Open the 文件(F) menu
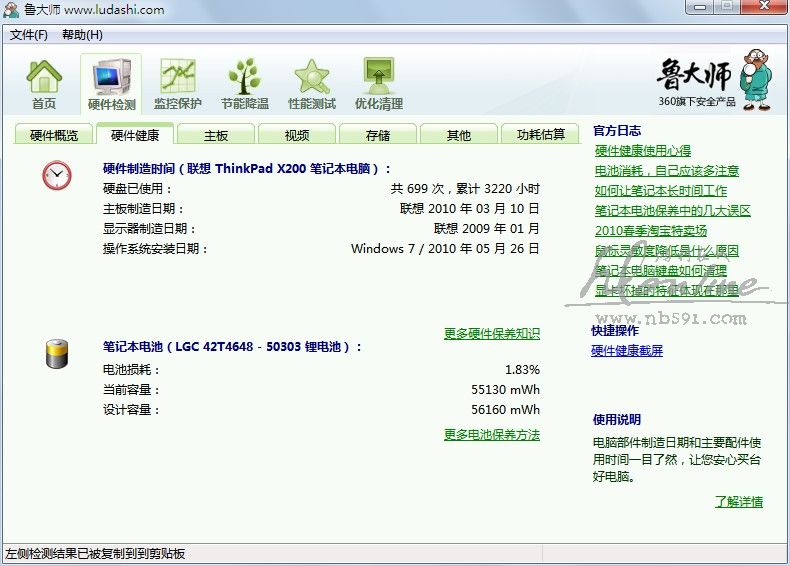Viewport: 790px width, 566px height. pyautogui.click(x=29, y=35)
